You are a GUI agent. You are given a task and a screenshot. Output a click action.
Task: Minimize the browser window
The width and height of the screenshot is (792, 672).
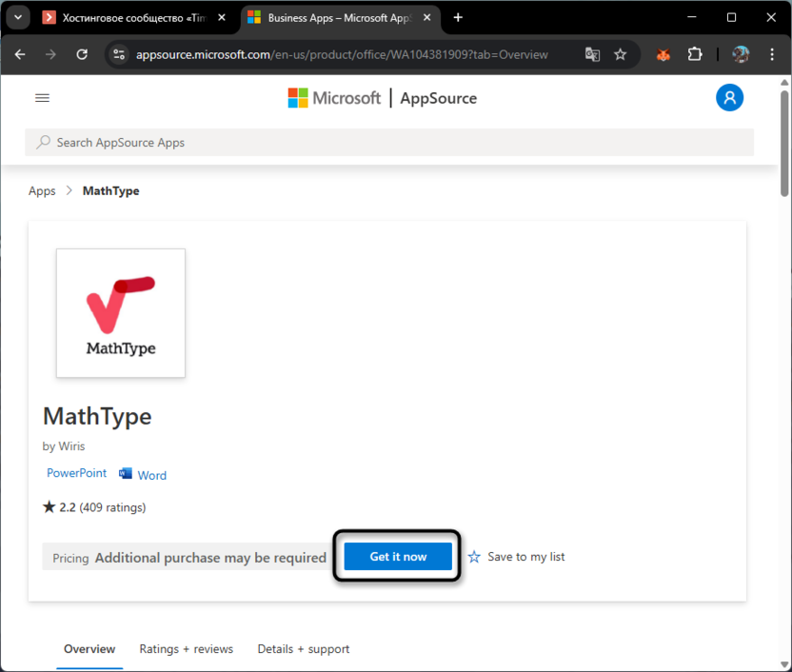692,18
